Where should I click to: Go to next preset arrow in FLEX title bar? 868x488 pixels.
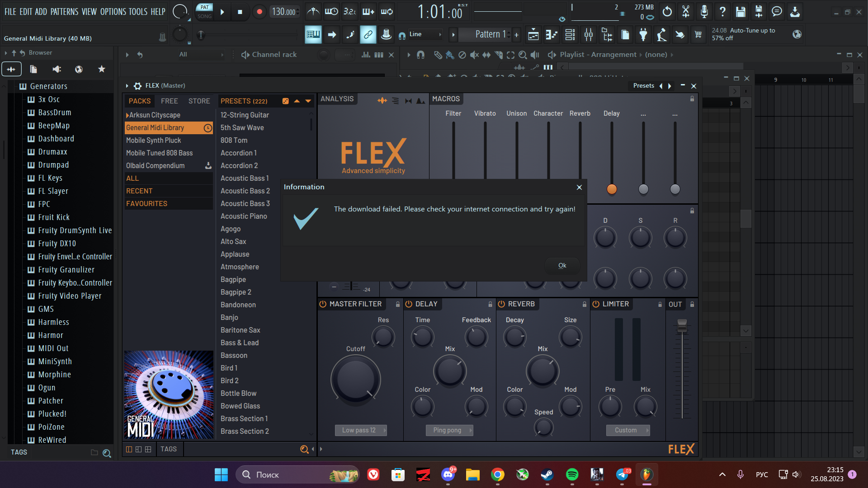coord(670,86)
